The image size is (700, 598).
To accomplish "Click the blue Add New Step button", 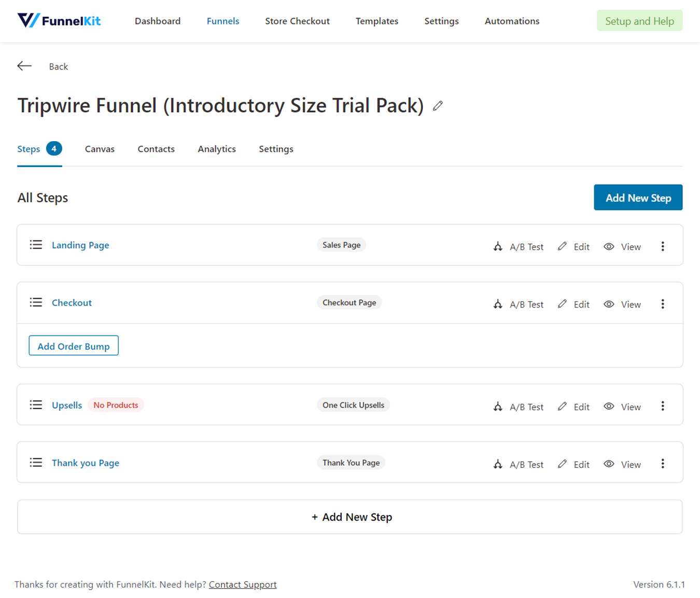I will click(638, 198).
